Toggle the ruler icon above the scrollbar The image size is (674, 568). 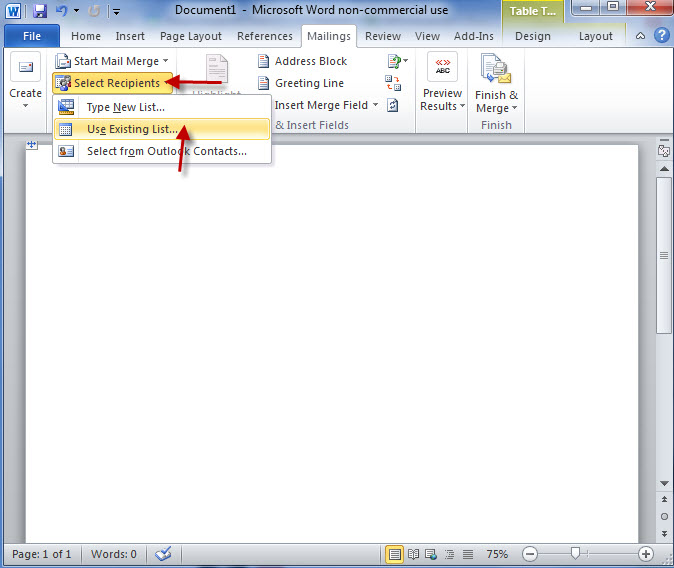[x=664, y=151]
